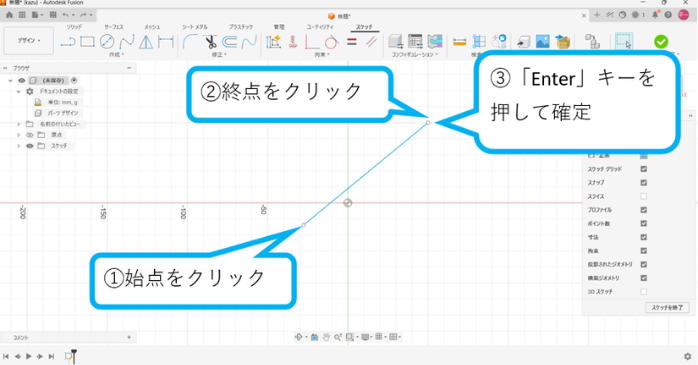
Task: Switch to the シート メタル tab
Action: (195, 27)
